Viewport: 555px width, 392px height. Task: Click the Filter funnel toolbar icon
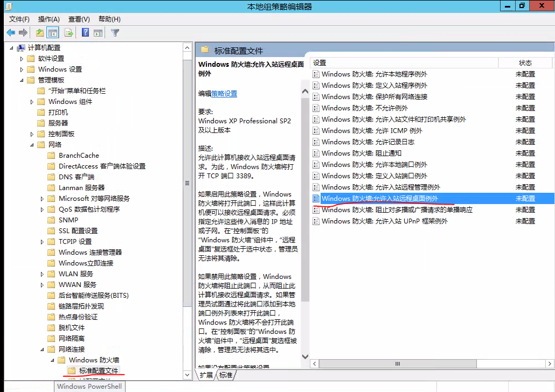click(x=115, y=33)
